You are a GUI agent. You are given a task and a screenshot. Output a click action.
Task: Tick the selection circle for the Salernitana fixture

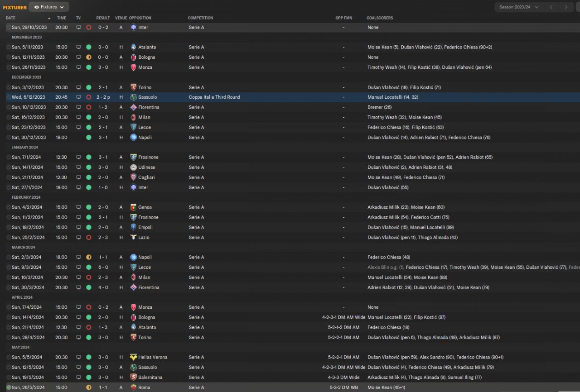click(x=9, y=377)
